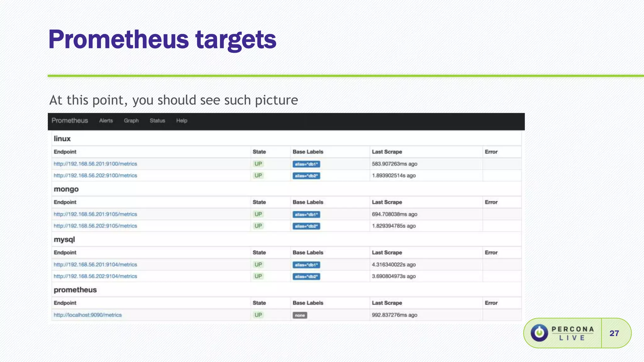
Task: Open the Prometheus brand link in navbar
Action: point(70,121)
